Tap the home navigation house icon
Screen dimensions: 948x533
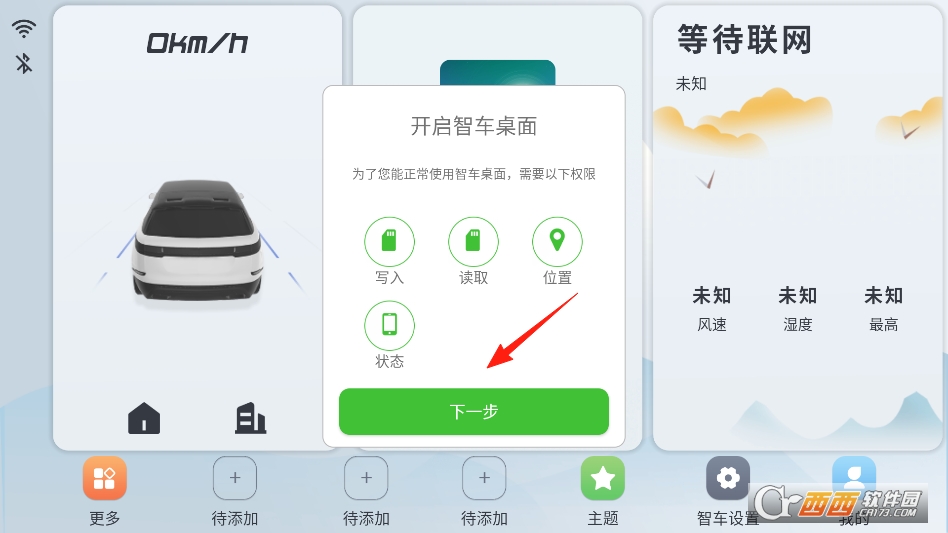pyautogui.click(x=144, y=418)
